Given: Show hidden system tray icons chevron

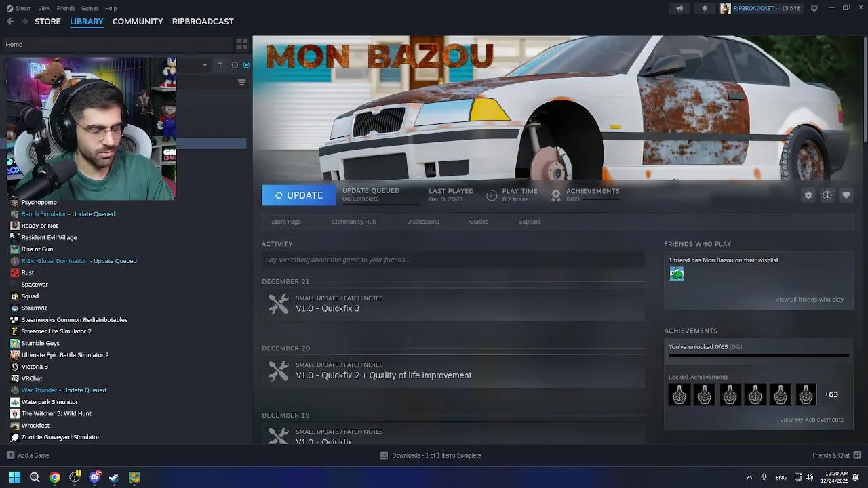Looking at the screenshot, I should pyautogui.click(x=749, y=477).
